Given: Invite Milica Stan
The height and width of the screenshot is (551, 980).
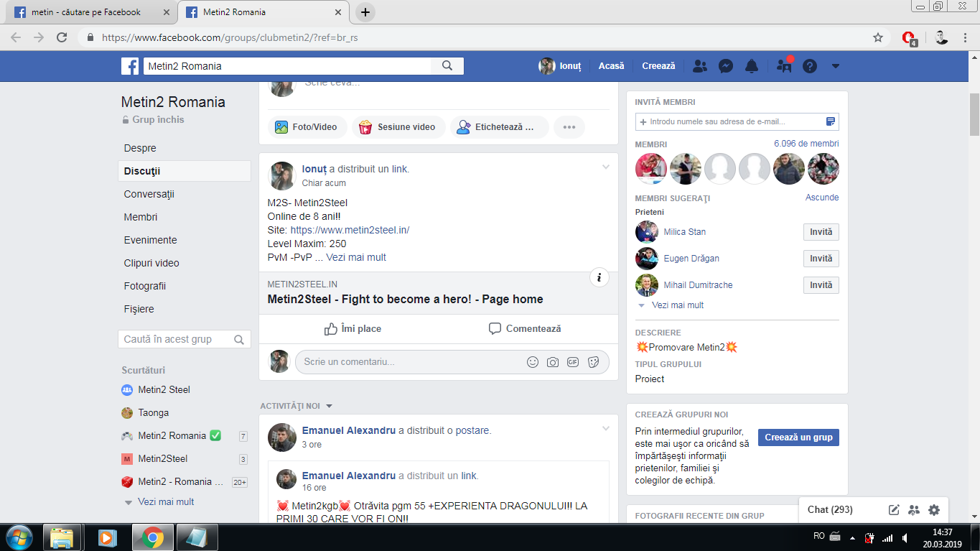Looking at the screenshot, I should [x=821, y=232].
